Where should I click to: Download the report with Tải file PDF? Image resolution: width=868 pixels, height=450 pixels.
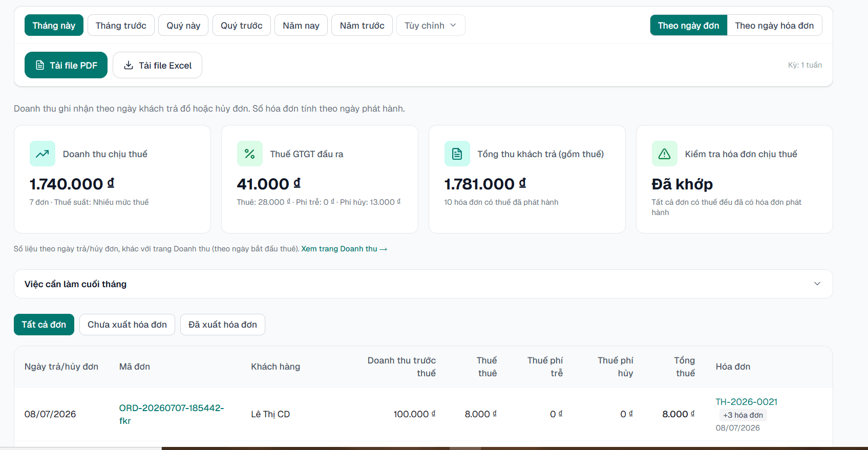(66, 65)
